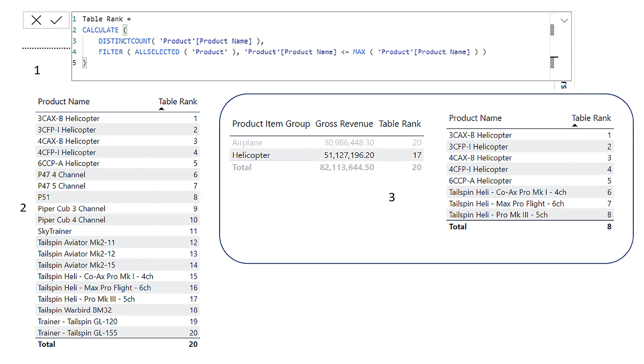
Task: Click Trainer - Tailspin GL-155 row
Action: tap(77, 333)
